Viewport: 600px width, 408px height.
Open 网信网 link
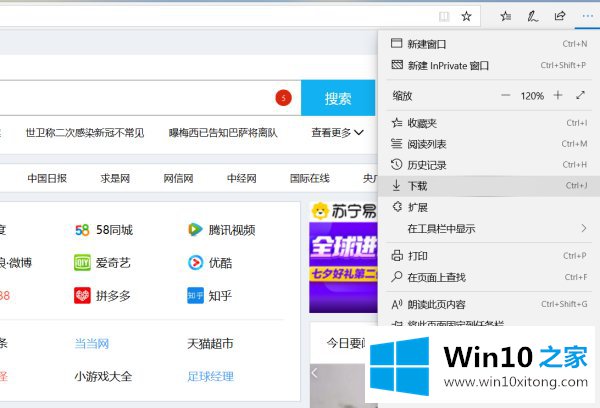pos(178,178)
